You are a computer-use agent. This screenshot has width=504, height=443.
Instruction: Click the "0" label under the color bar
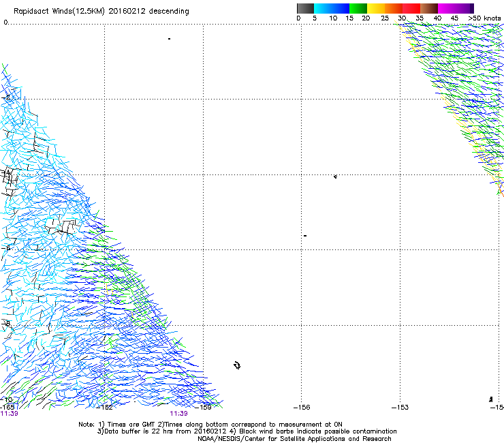[x=298, y=18]
